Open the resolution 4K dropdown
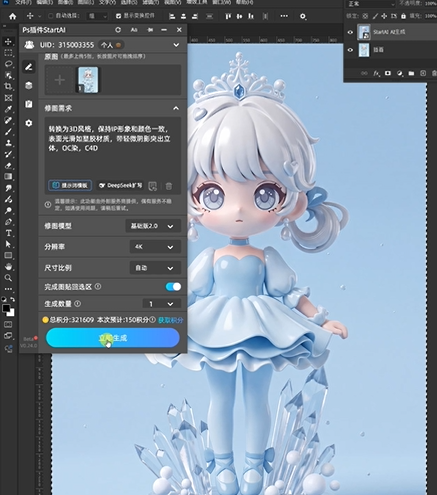Screen dimensions: 437x495 [155, 247]
